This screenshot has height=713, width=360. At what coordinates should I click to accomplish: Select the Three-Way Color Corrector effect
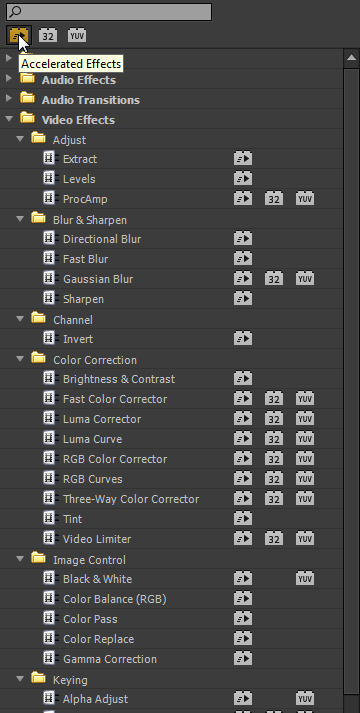(x=131, y=499)
